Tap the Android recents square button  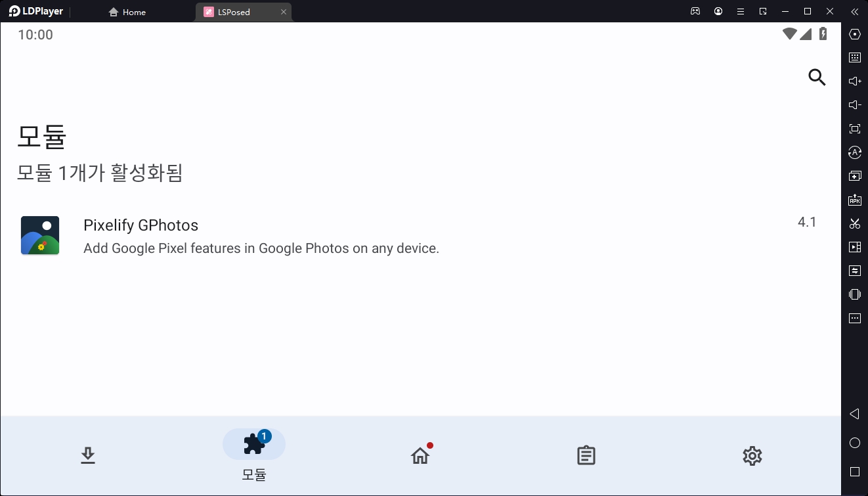pyautogui.click(x=855, y=472)
